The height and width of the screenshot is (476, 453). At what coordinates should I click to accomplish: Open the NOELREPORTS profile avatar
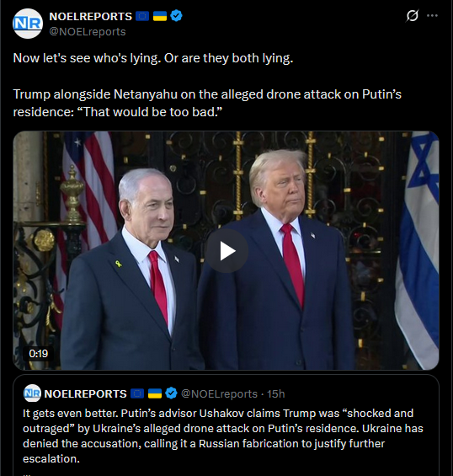(28, 24)
